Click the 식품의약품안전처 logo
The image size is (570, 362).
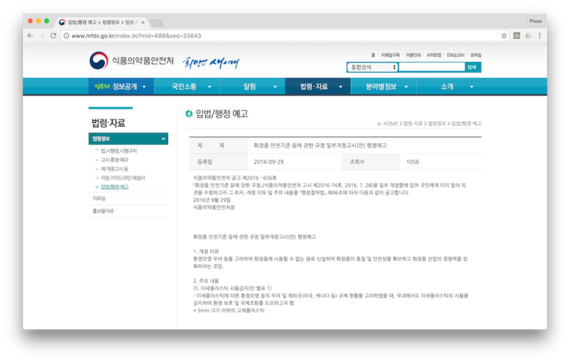[x=132, y=61]
